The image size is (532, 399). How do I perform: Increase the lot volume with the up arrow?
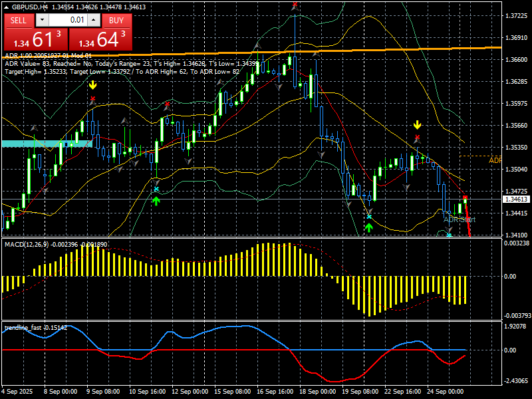[94, 20]
